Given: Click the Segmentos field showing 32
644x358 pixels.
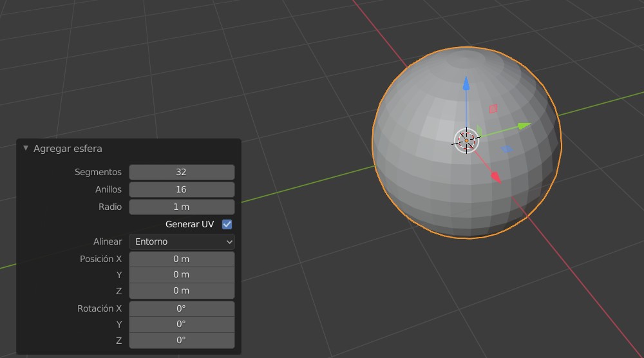Looking at the screenshot, I should coord(182,172).
